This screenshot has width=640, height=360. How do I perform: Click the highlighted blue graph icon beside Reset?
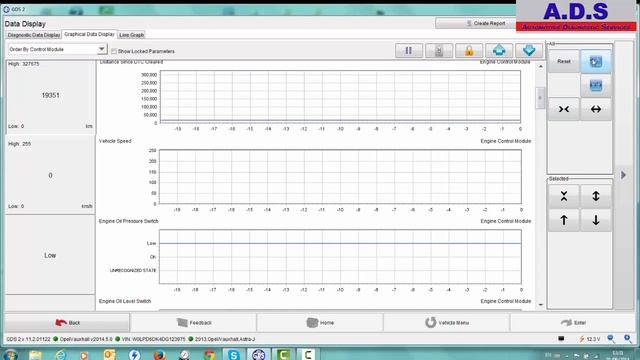pyautogui.click(x=596, y=62)
